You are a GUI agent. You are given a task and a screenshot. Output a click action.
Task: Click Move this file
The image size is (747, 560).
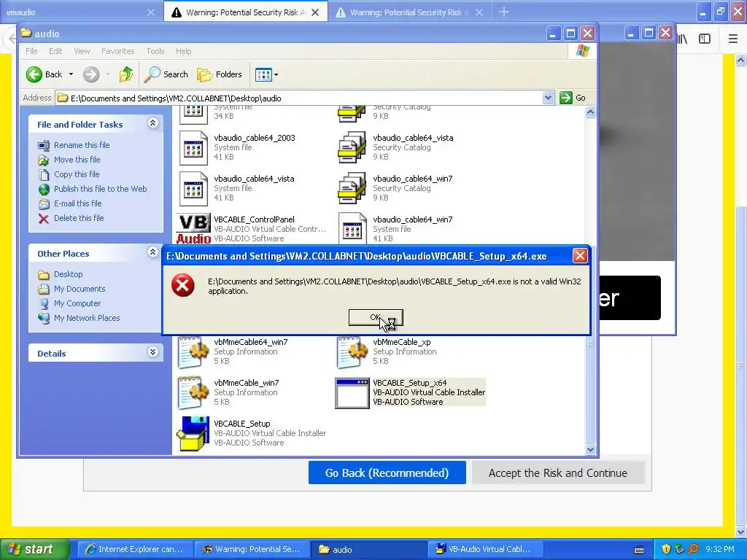77,160
